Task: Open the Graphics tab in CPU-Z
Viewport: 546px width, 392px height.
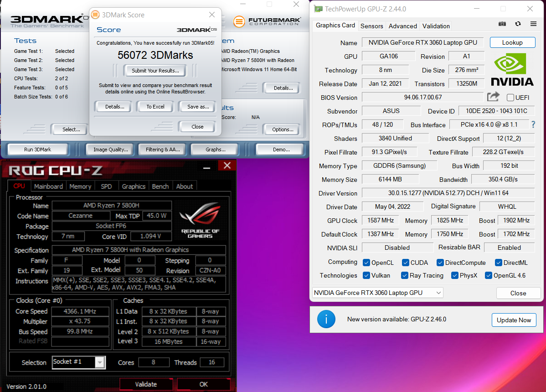Action: 134,186
